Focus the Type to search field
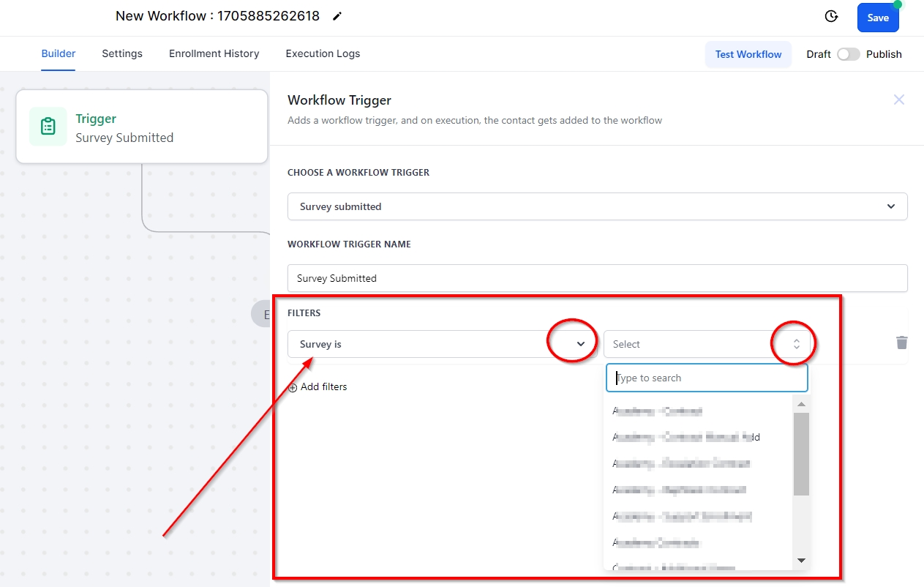This screenshot has height=587, width=924. [x=707, y=378]
